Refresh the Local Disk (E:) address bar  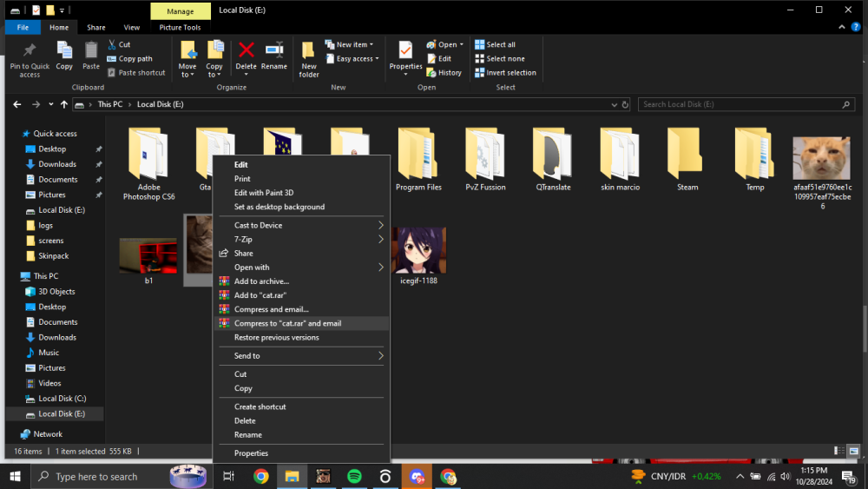625,104
